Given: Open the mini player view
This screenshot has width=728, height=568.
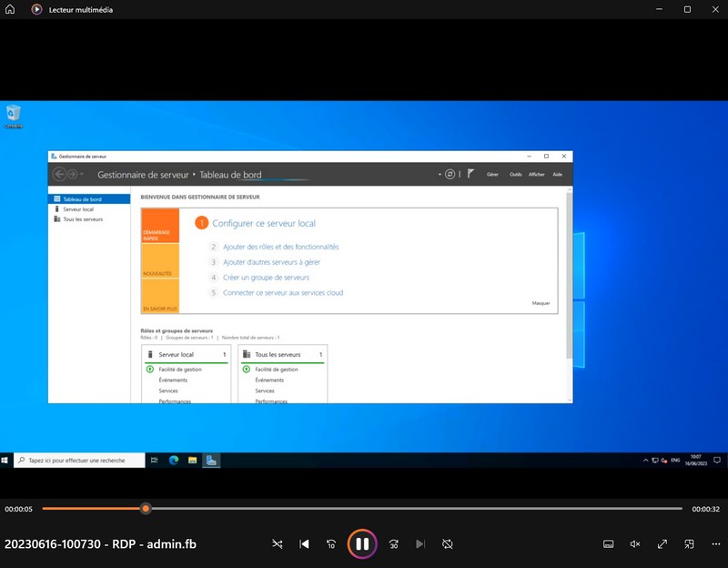Looking at the screenshot, I should [x=690, y=544].
